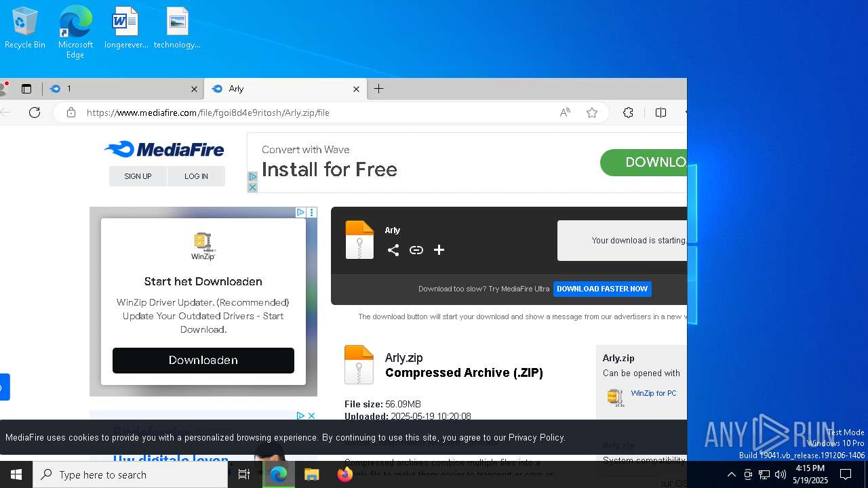Click the black Downloaden button
Viewport: 868px width, 488px height.
click(203, 360)
